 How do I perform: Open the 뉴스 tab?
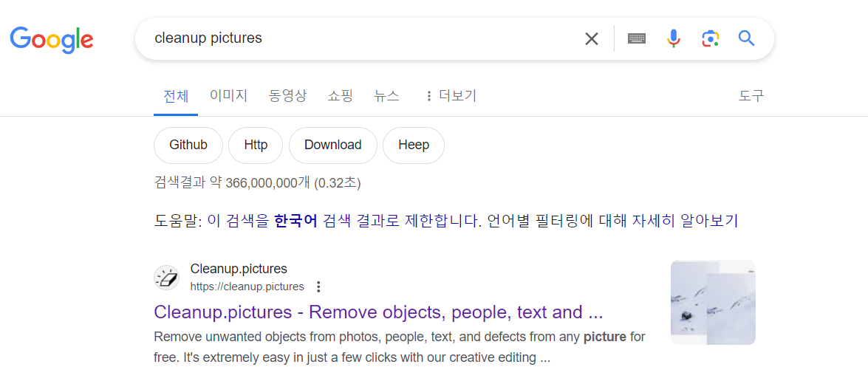(x=386, y=96)
